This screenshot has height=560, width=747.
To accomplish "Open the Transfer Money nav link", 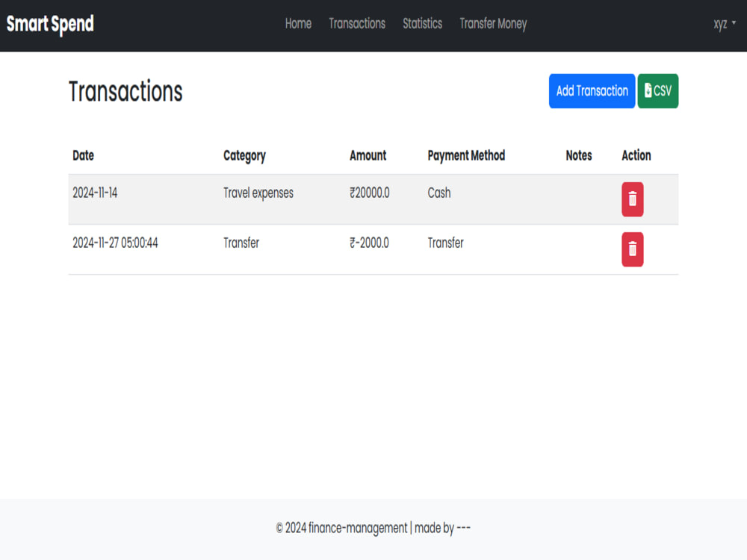I will click(x=493, y=24).
